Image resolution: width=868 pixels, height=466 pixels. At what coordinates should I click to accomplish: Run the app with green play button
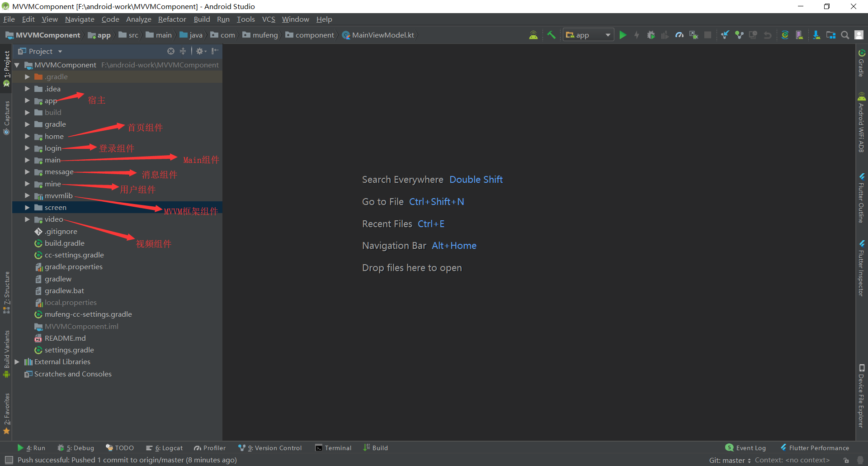tap(623, 35)
